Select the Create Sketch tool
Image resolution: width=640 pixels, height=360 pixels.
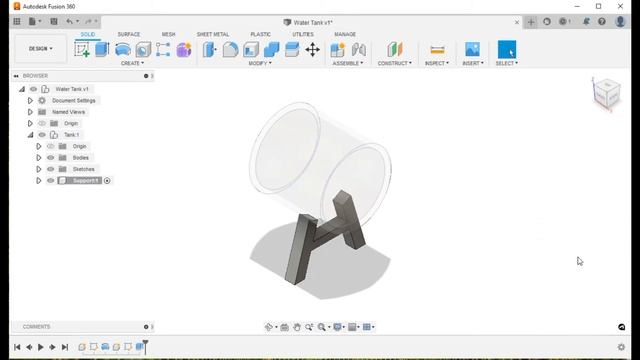(82, 49)
